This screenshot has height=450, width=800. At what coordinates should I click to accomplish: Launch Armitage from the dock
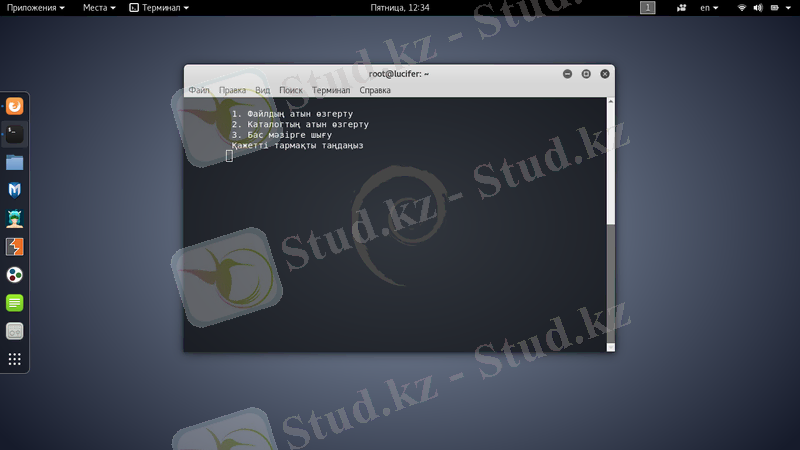pyautogui.click(x=15, y=218)
